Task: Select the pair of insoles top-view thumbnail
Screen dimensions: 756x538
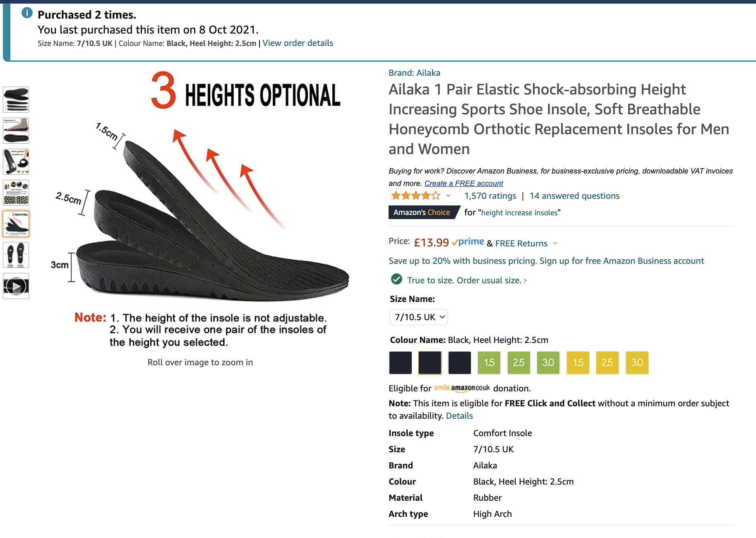Action: coord(16,255)
